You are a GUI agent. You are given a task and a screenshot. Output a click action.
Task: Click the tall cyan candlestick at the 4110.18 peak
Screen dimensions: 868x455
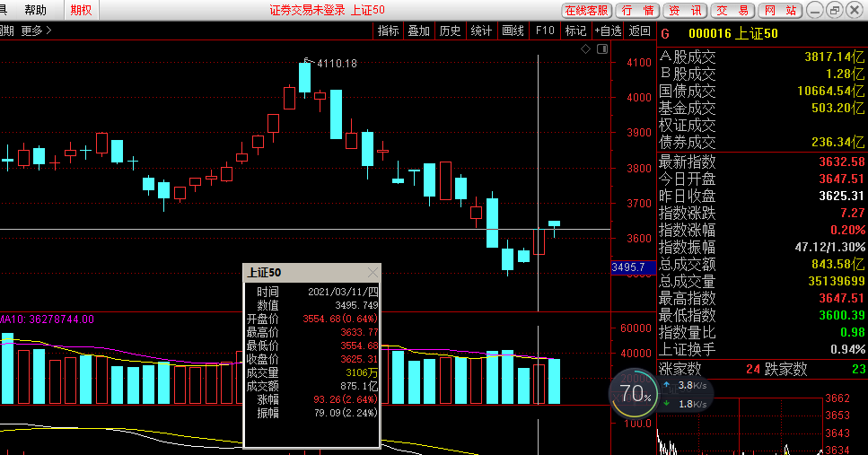pyautogui.click(x=304, y=77)
